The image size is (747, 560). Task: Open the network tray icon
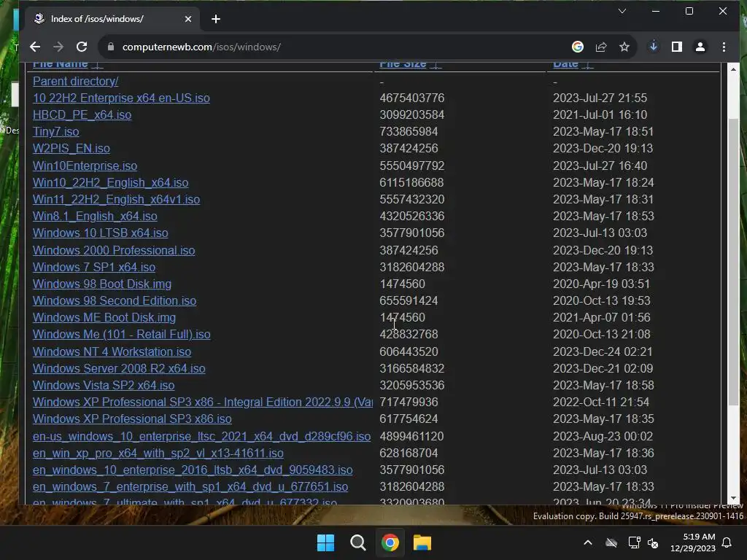634,542
